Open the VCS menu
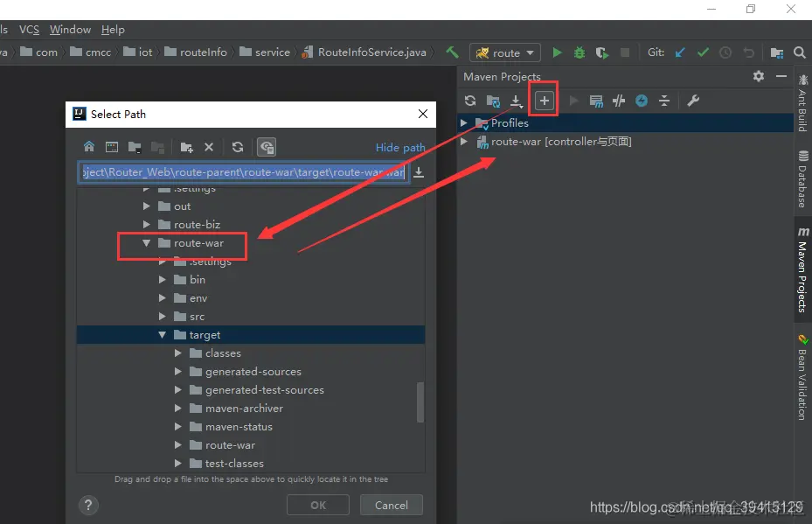This screenshot has width=812, height=524. click(x=29, y=30)
